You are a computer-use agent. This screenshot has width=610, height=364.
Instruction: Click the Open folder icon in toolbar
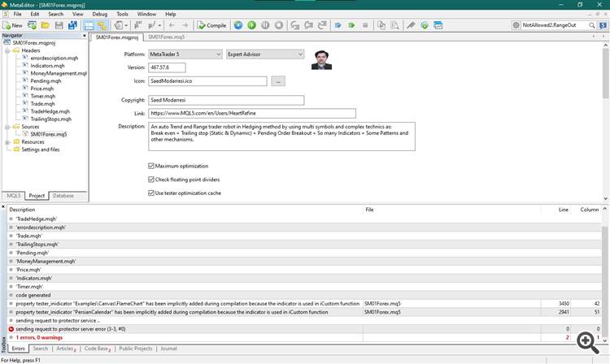pyautogui.click(x=45, y=25)
